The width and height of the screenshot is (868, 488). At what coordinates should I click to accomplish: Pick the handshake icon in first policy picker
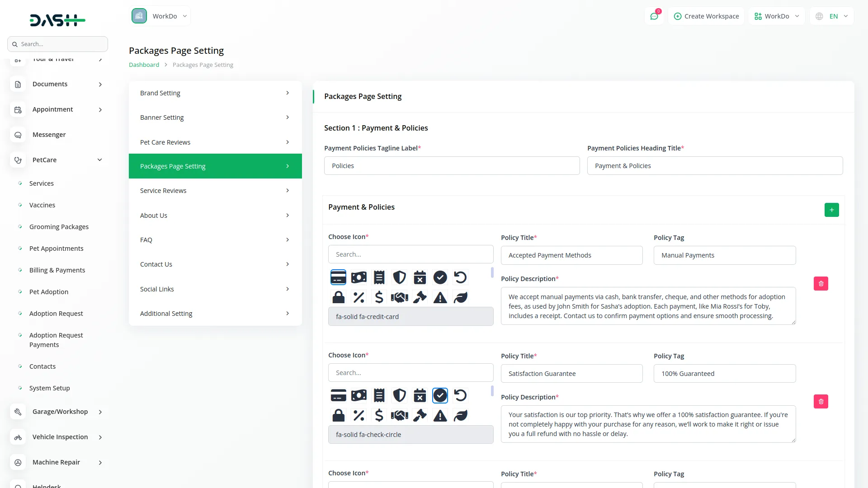point(399,297)
